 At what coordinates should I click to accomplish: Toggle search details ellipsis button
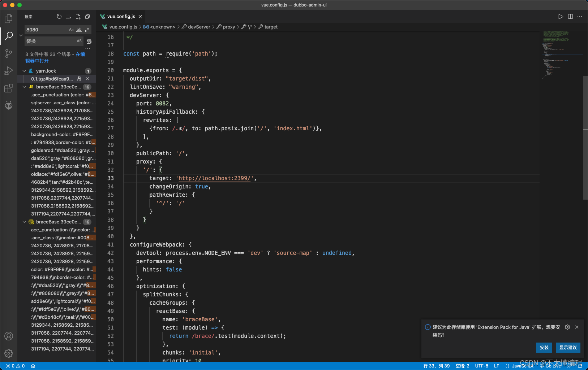(x=88, y=48)
